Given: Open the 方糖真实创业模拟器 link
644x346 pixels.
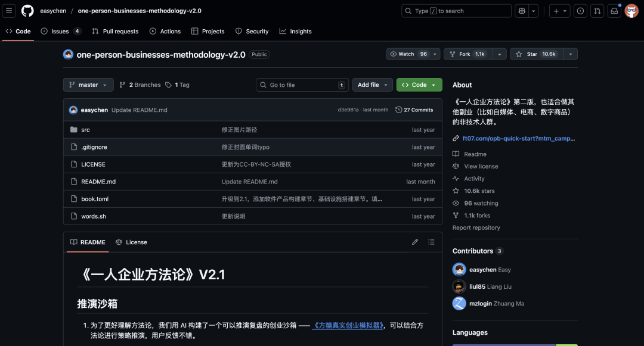Looking at the screenshot, I should pyautogui.click(x=348, y=325).
